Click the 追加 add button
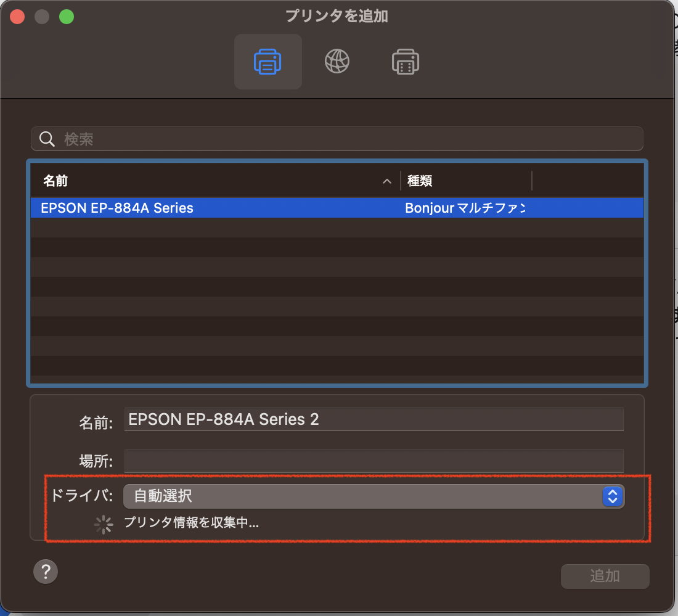Image resolution: width=678 pixels, height=616 pixels. 605,576
